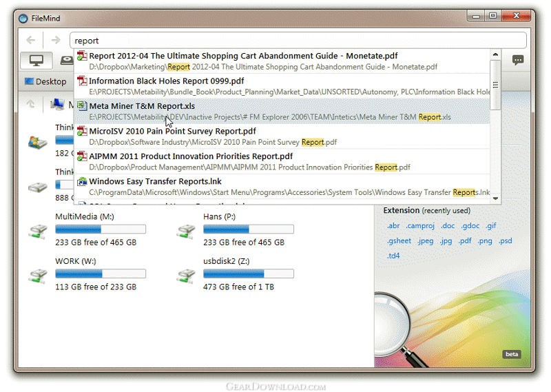Select the Hans (P:) drive icon

coord(186,231)
